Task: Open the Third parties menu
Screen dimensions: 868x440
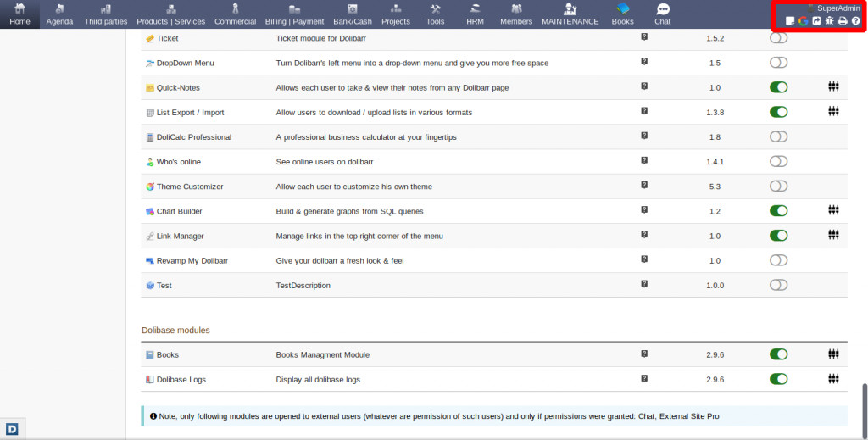Action: point(106,14)
